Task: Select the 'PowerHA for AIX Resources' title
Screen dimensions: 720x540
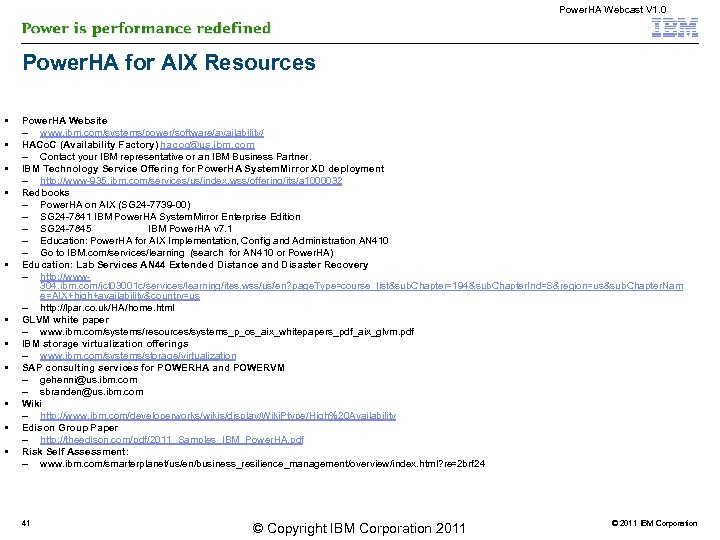Action: [x=169, y=62]
